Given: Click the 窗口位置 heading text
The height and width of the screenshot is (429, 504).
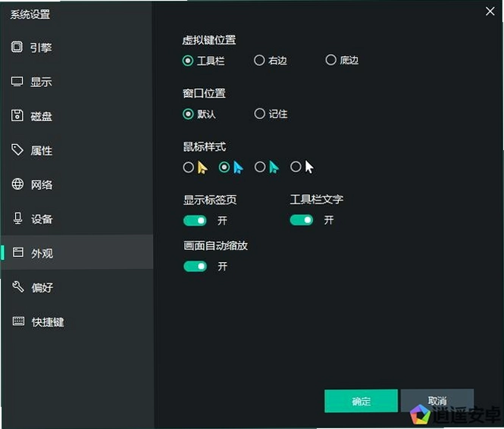Looking at the screenshot, I should click(x=204, y=93).
